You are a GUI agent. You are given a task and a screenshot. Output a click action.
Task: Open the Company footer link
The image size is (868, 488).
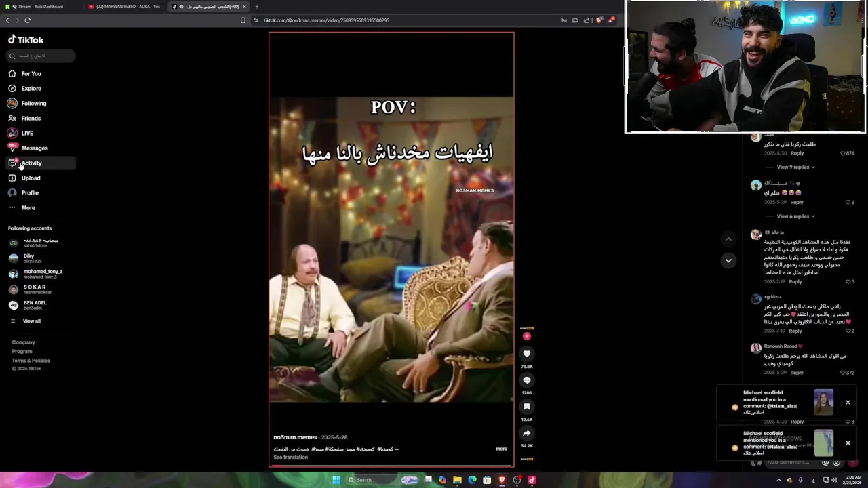point(23,342)
